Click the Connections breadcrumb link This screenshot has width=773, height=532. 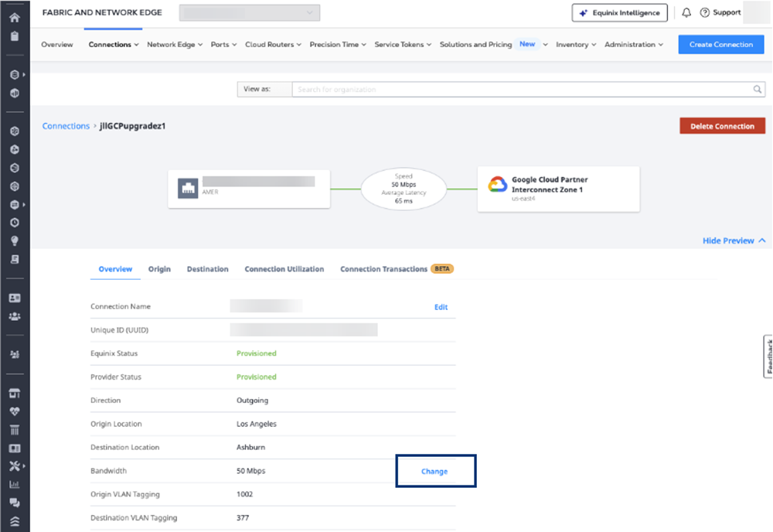(66, 126)
